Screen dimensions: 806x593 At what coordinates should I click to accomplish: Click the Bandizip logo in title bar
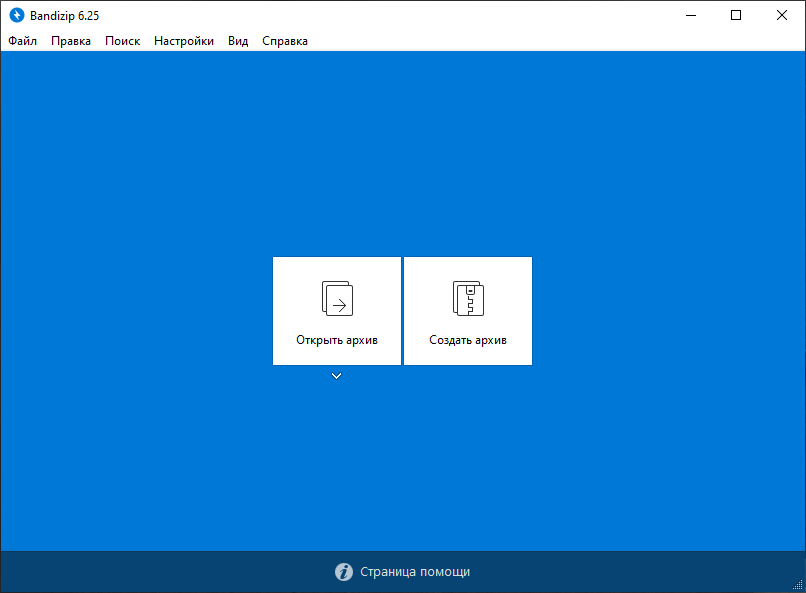[17, 15]
